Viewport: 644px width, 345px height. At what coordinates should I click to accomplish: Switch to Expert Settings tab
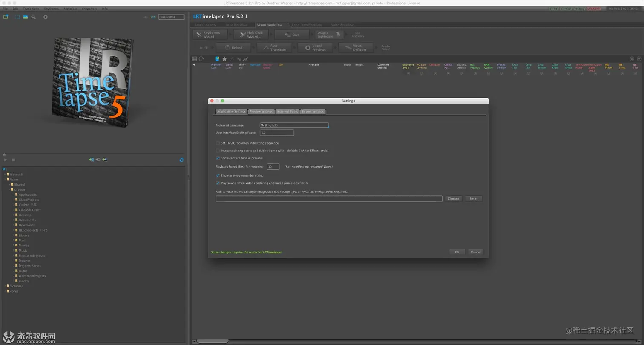(313, 112)
